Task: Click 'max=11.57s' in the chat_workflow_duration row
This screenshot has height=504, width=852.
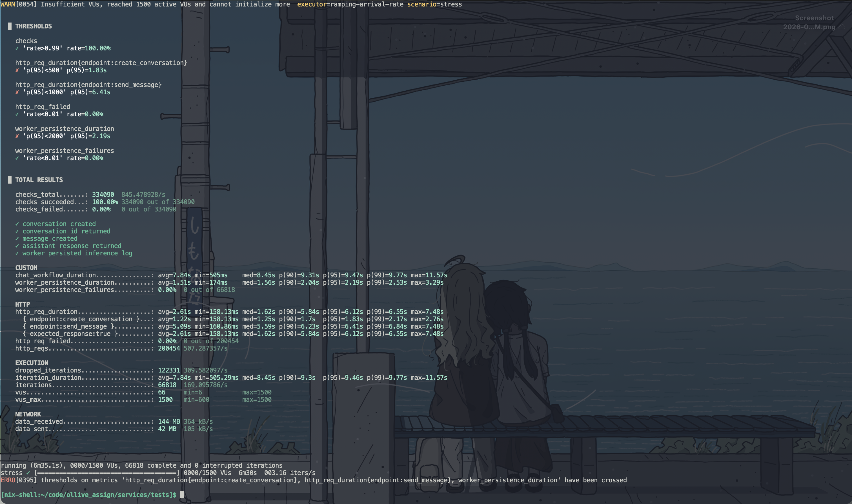Action: (429, 275)
